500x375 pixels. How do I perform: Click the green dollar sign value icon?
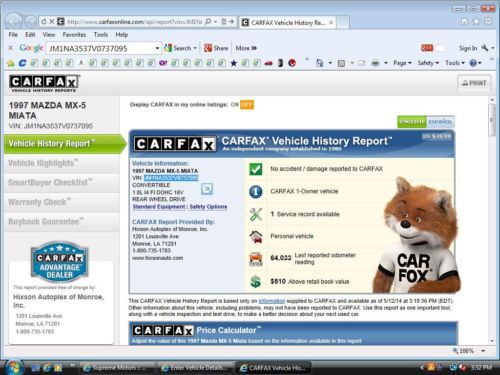click(x=256, y=282)
